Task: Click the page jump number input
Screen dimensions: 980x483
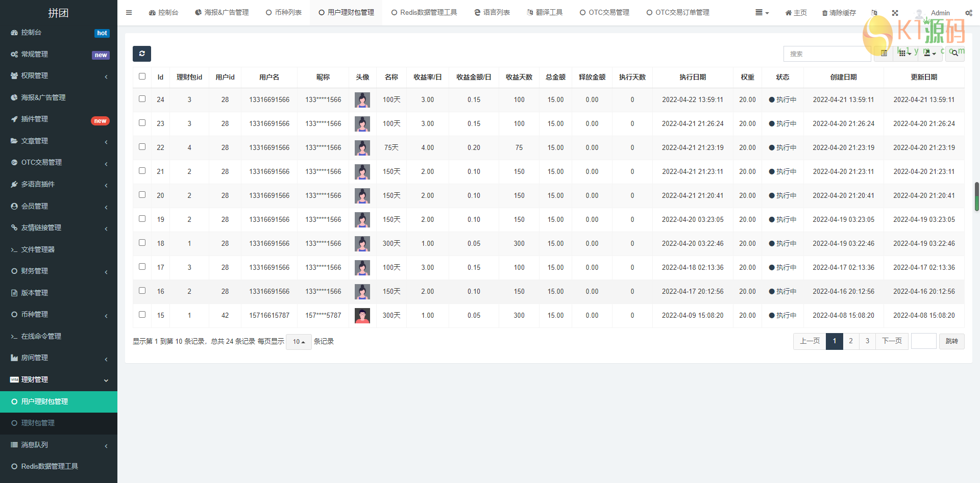Action: pyautogui.click(x=923, y=341)
